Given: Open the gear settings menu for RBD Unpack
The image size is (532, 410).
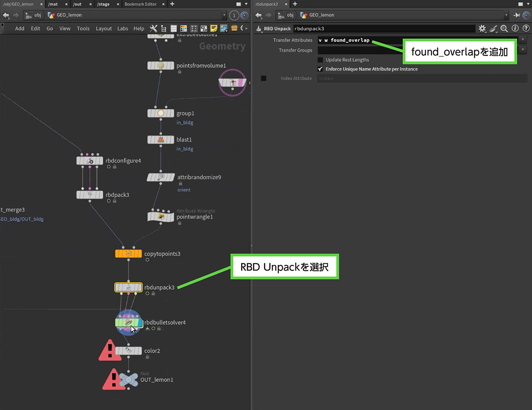Looking at the screenshot, I should 482,29.
